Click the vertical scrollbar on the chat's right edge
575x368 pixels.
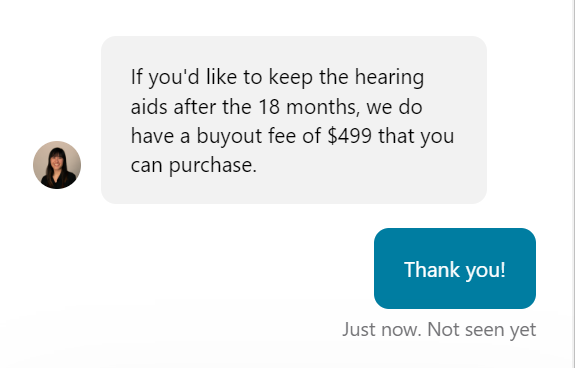pyautogui.click(x=572, y=183)
